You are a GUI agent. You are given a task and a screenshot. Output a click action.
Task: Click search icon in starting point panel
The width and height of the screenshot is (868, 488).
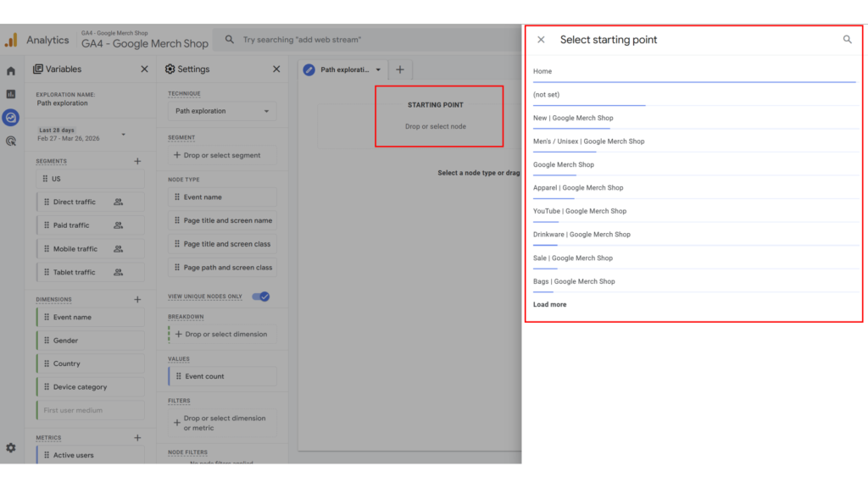pos(847,40)
